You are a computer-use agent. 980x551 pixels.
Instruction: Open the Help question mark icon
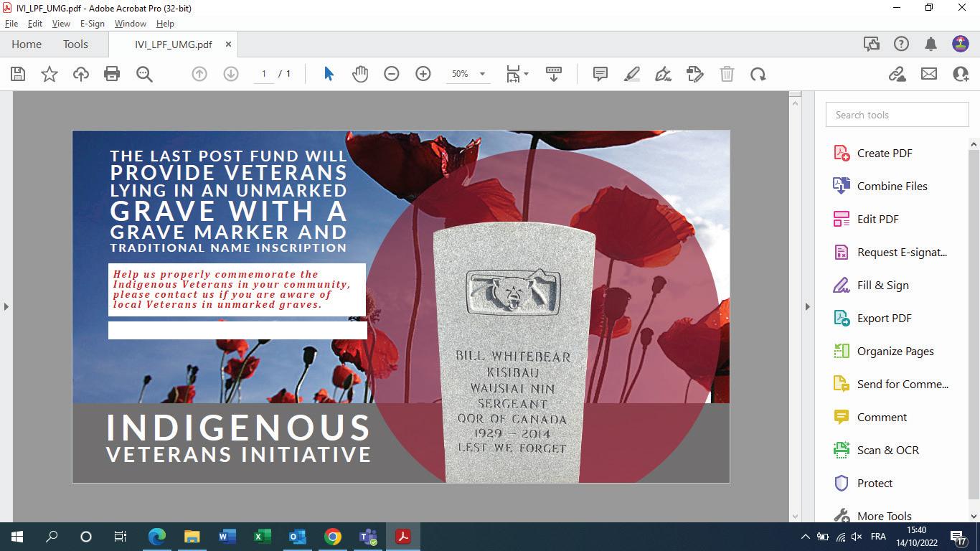[901, 44]
